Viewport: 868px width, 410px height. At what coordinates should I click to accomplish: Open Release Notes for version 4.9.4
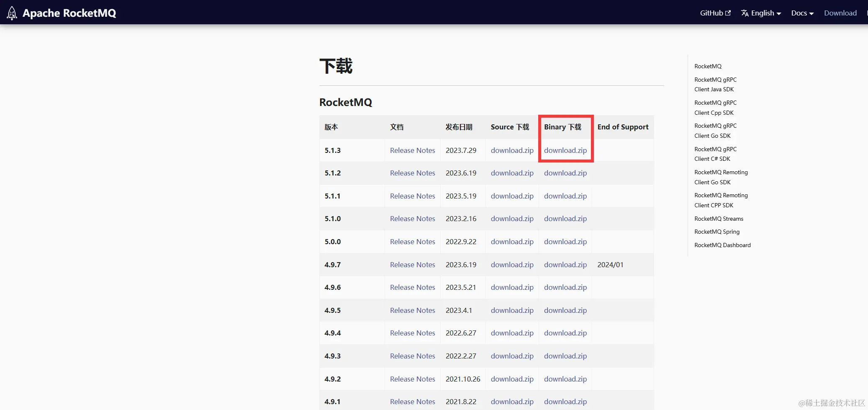(413, 333)
